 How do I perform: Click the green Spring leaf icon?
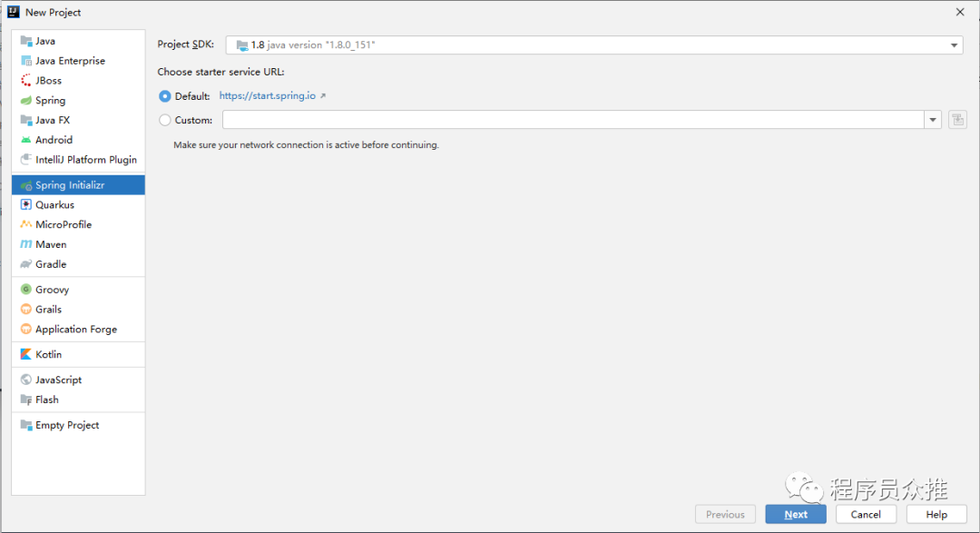[26, 100]
